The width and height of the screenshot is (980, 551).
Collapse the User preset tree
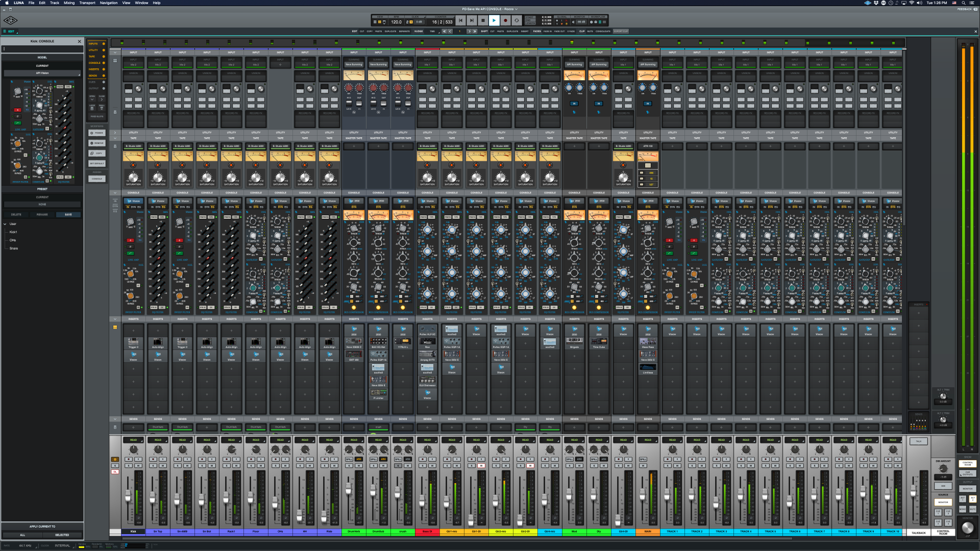point(6,223)
